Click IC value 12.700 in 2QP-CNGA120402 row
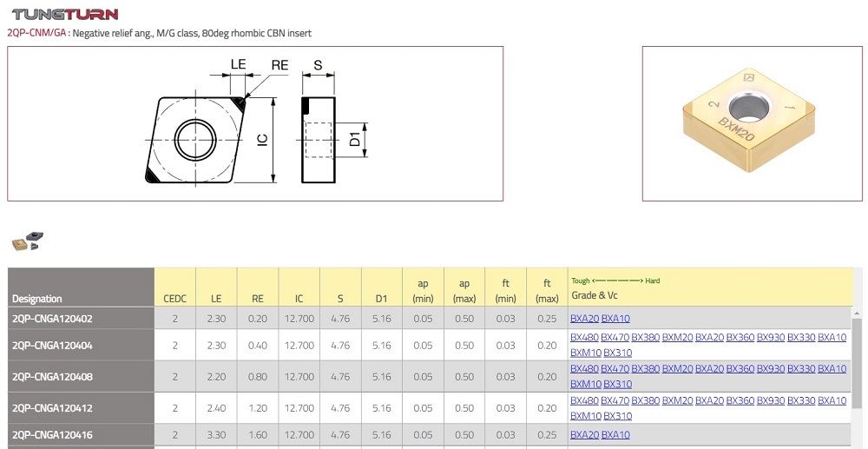This screenshot has height=449, width=868. (299, 319)
